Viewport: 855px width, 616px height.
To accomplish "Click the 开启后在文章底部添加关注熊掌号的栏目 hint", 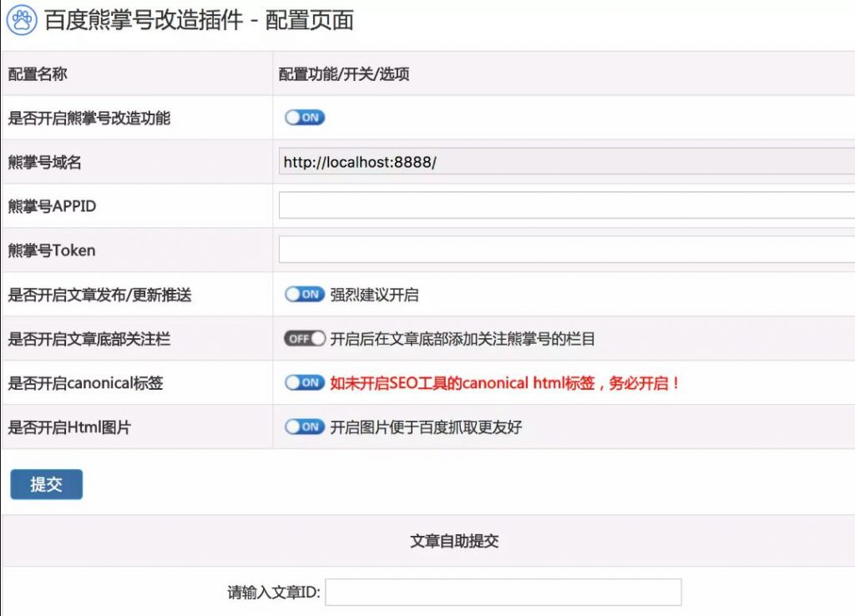I will (463, 339).
